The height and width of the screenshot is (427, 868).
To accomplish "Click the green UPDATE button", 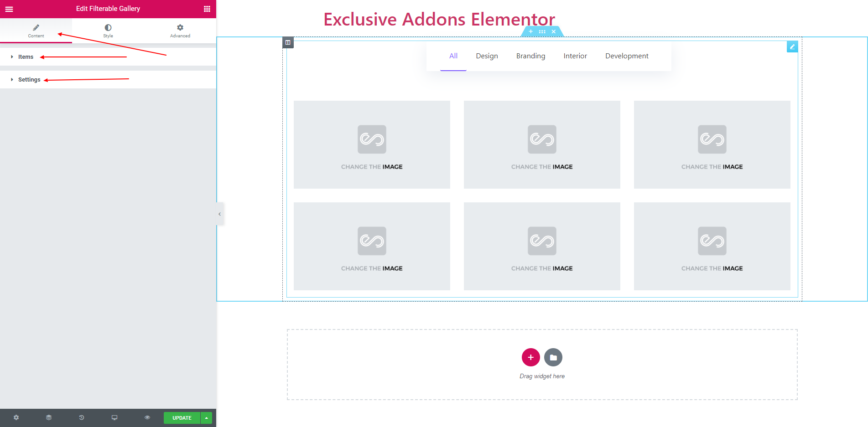I will coord(182,418).
